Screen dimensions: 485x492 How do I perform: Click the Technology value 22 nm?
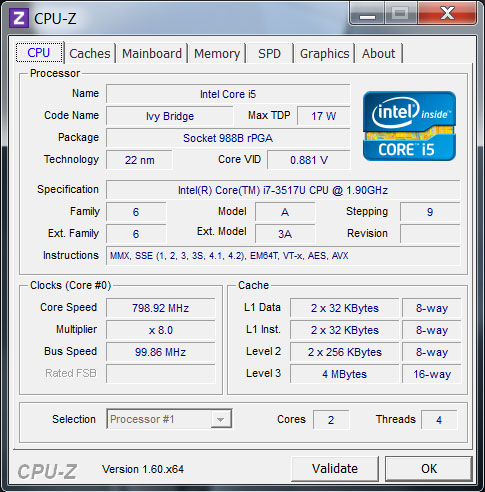click(x=139, y=160)
